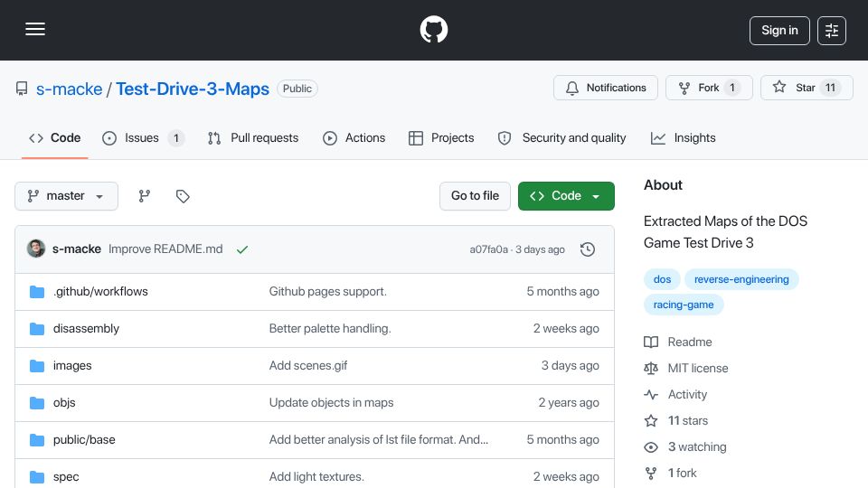The image size is (868, 488).
Task: Select the racing-game topic tag
Action: [684, 305]
